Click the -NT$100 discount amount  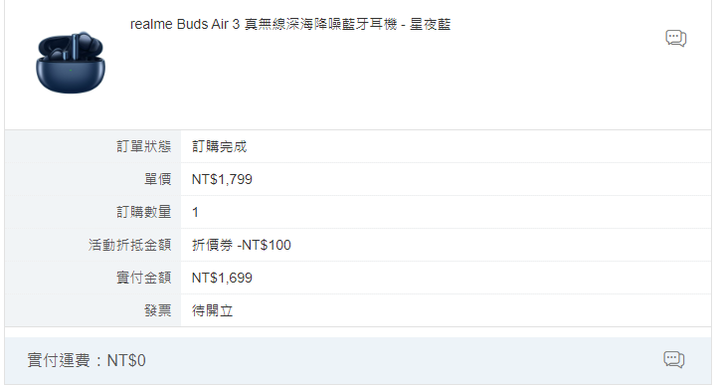click(x=264, y=245)
